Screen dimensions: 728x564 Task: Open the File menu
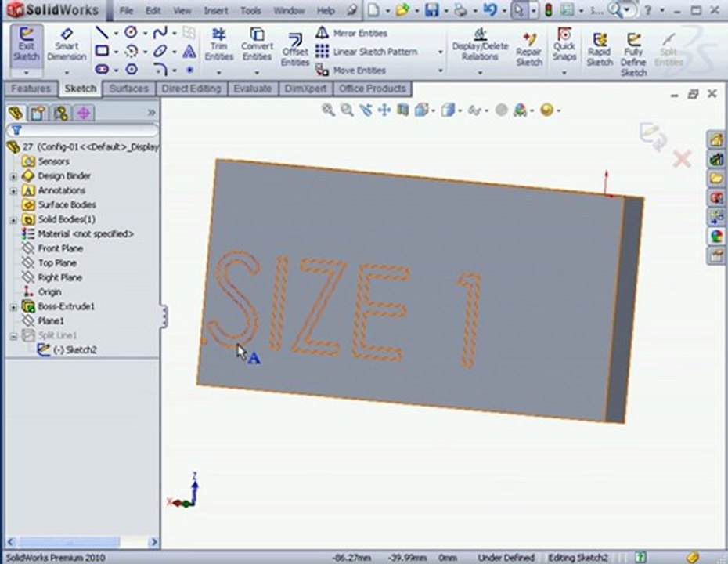(x=126, y=10)
